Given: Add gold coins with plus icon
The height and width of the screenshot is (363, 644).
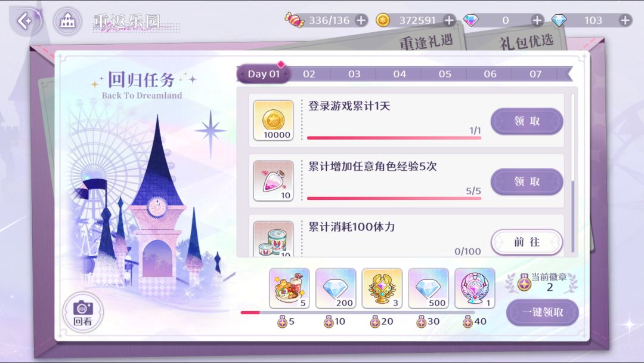Looking at the screenshot, I should pos(450,20).
